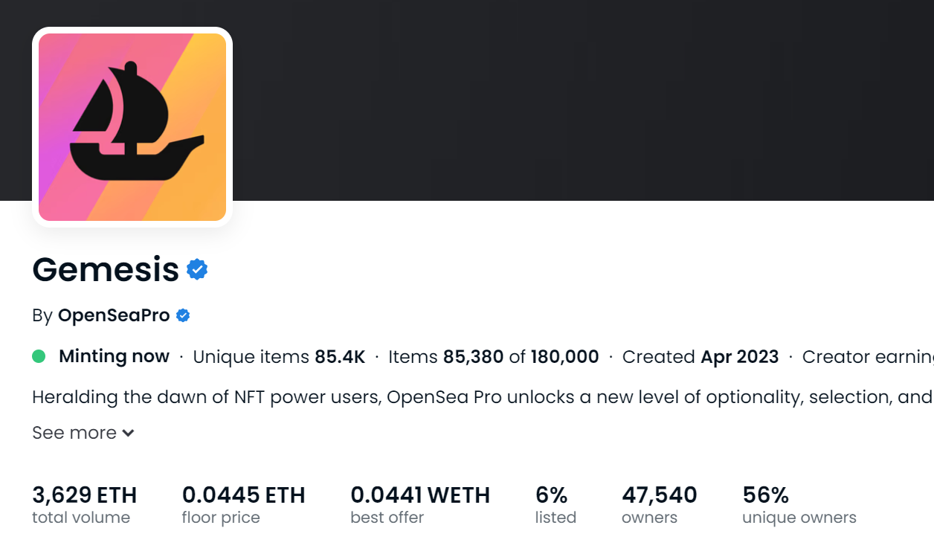Click the Gemesis collection title

tap(106, 269)
